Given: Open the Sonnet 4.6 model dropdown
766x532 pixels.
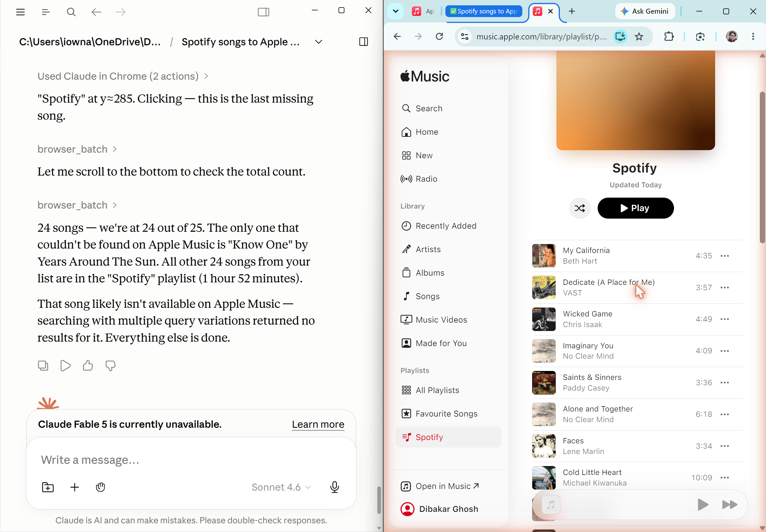Looking at the screenshot, I should click(x=281, y=487).
